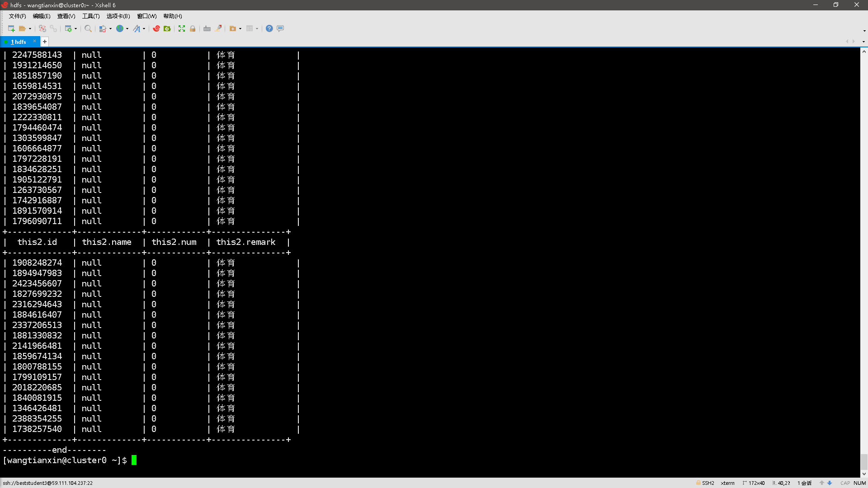Screen dimensions: 868x488
Task: Click the new folder plus icon
Action: [x=233, y=28]
